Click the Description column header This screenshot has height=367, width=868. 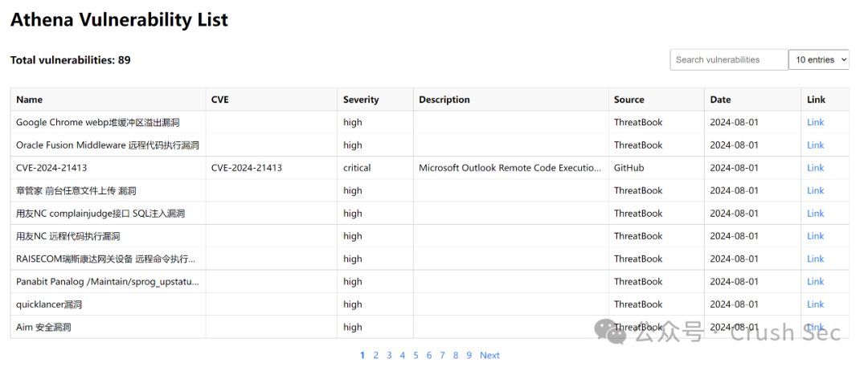(x=511, y=100)
